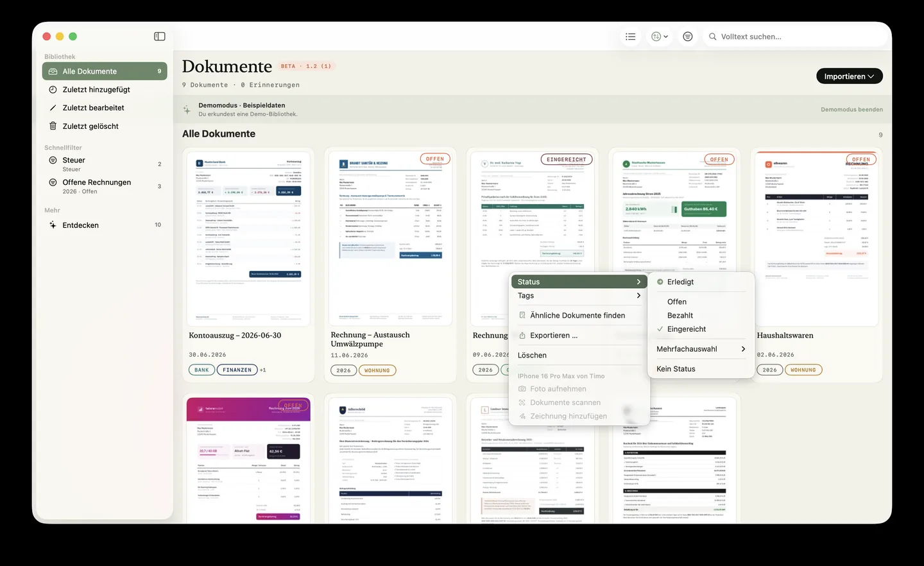Click "0 Erinnerungen" text under the Dokumente title
Screen dimensions: 924x566
270,85
